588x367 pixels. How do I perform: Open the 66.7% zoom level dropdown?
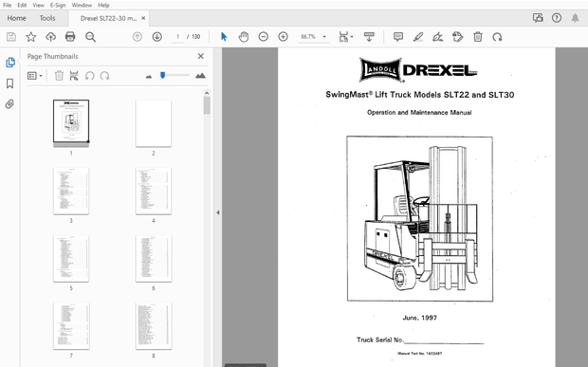coord(314,37)
